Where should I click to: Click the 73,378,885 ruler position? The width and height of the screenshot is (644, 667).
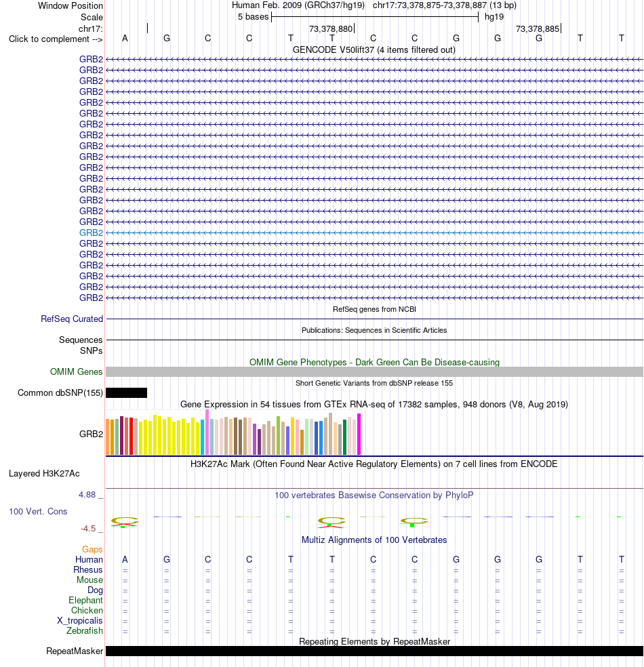538,29
